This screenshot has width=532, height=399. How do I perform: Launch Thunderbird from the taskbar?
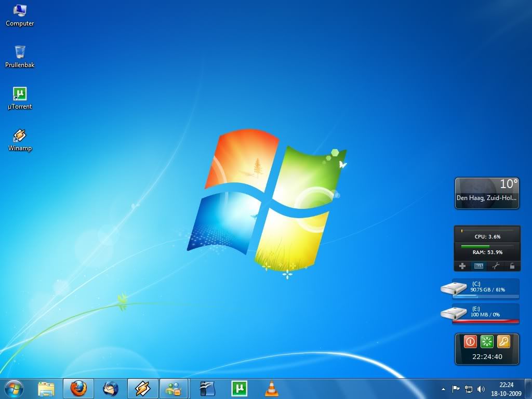click(x=111, y=389)
